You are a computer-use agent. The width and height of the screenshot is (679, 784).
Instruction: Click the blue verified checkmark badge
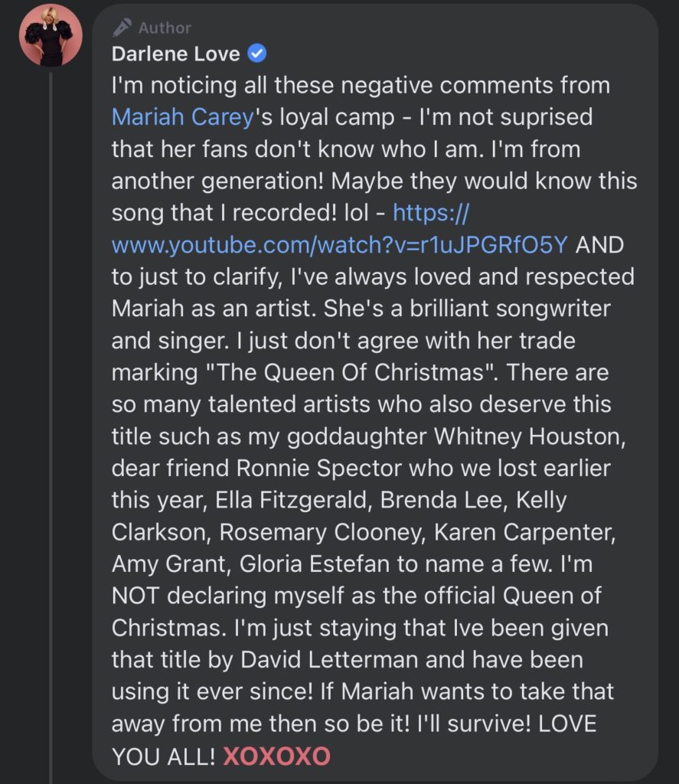tap(258, 54)
